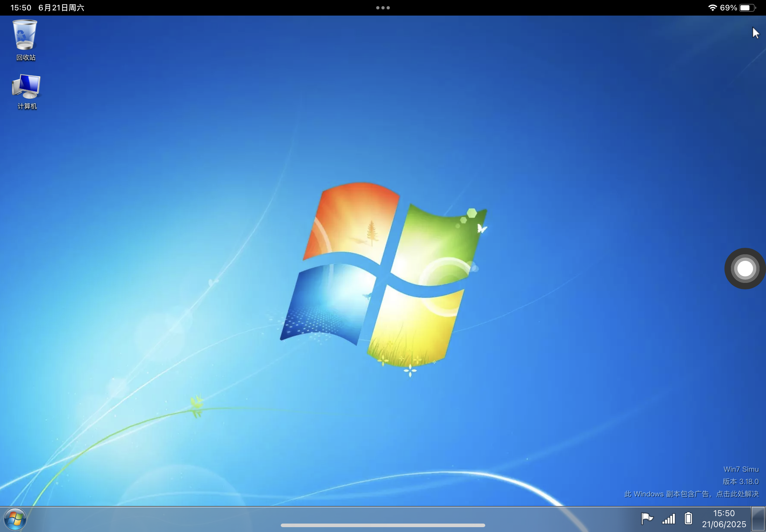Tap the iPad status bar date 6月21日周六
This screenshot has width=766, height=532.
tap(61, 8)
